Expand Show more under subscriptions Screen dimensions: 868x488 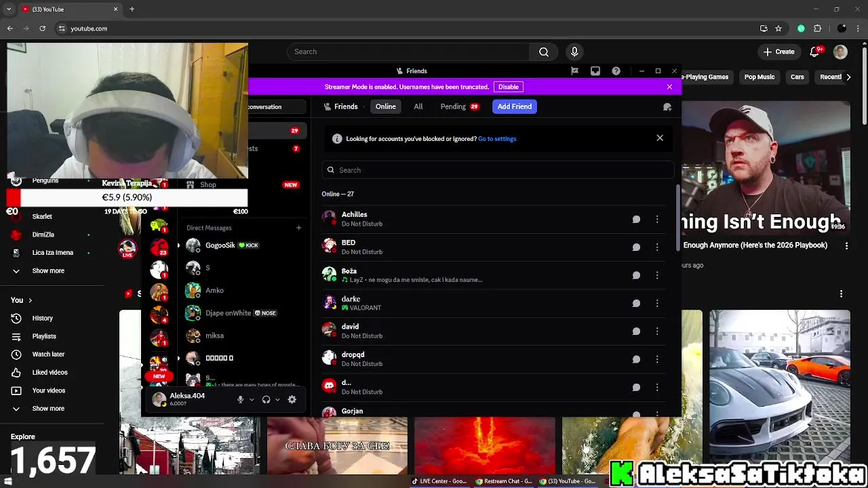point(48,270)
